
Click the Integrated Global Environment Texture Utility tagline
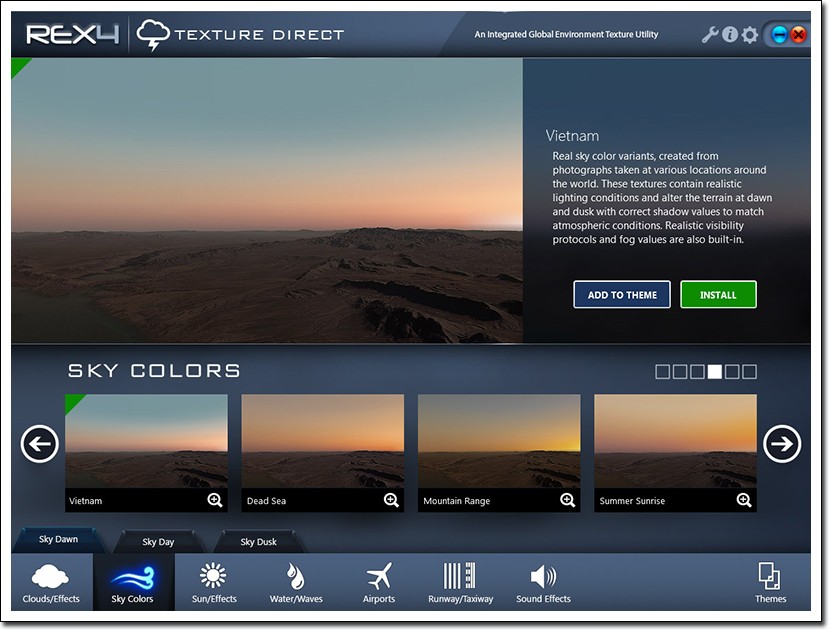566,34
